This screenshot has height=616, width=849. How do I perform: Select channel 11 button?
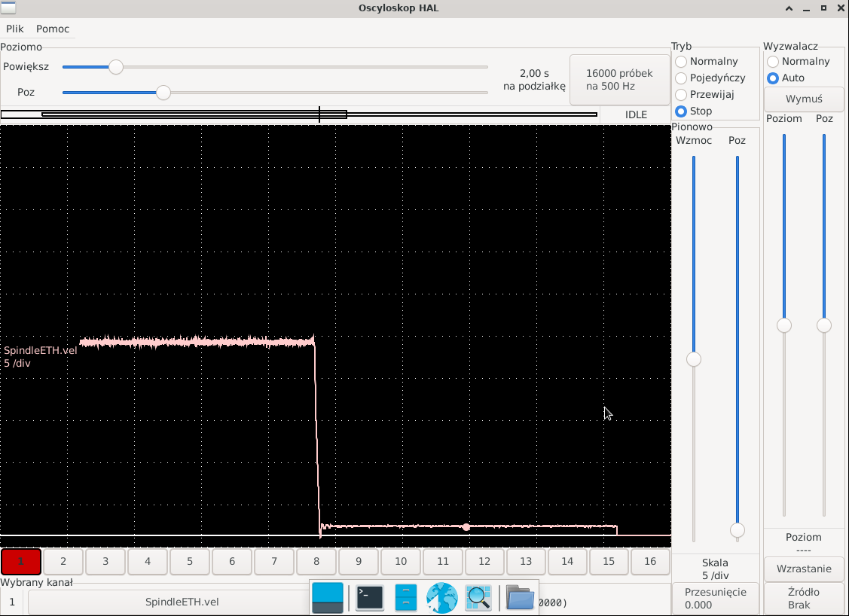click(x=443, y=561)
